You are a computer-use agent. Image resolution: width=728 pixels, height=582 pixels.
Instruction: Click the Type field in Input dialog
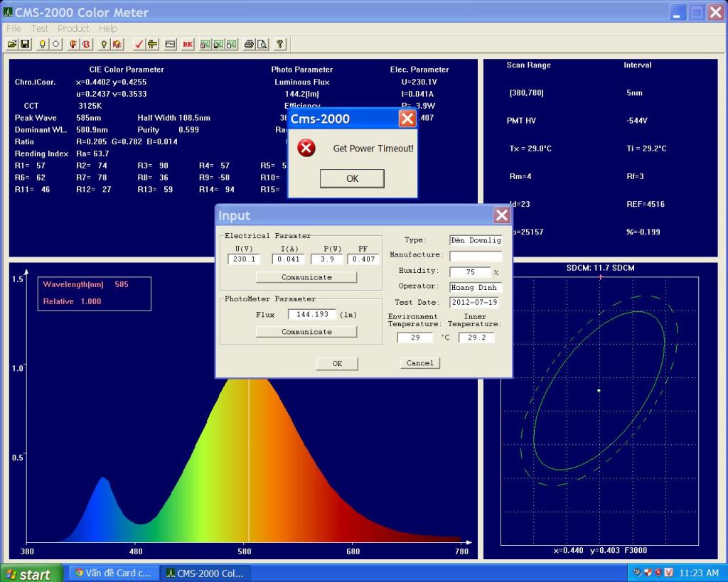pos(476,240)
